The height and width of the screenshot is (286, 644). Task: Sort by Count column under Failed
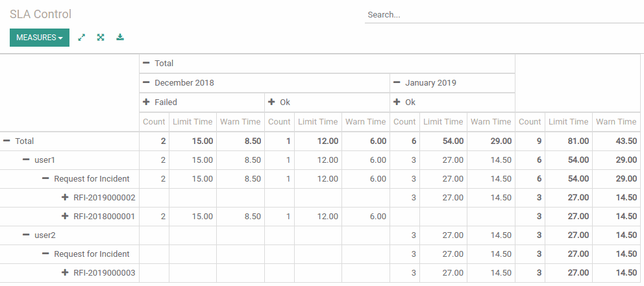click(x=154, y=121)
